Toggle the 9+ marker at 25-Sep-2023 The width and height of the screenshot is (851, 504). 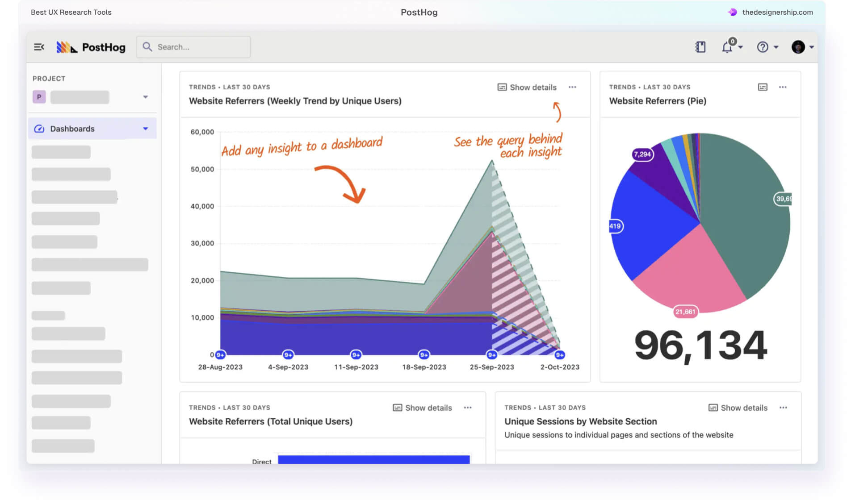pos(492,355)
